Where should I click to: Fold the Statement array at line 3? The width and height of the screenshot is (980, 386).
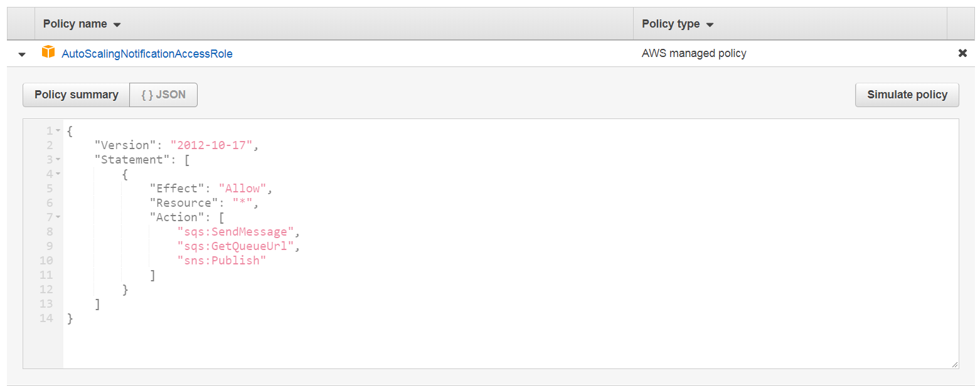point(58,160)
